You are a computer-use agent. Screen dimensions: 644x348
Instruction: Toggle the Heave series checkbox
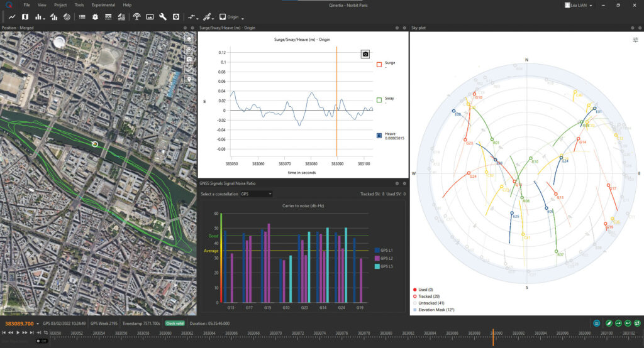tap(379, 136)
